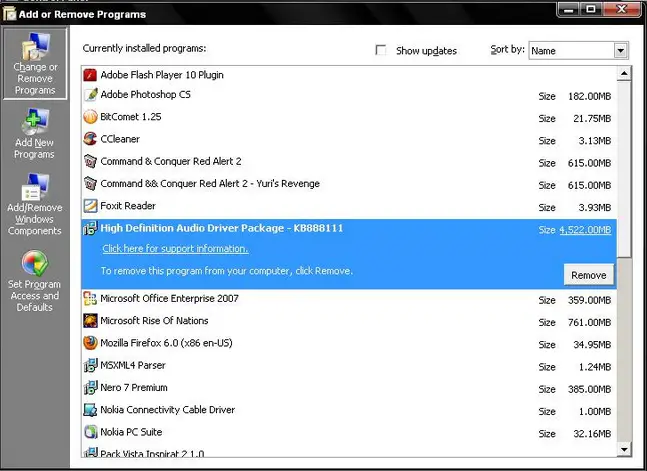Select the Nero 7 Premium entry
Screen dimensions: 647x471
349,388
